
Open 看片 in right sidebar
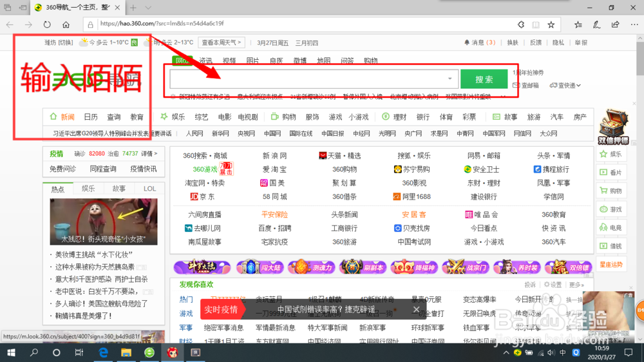coord(611,173)
